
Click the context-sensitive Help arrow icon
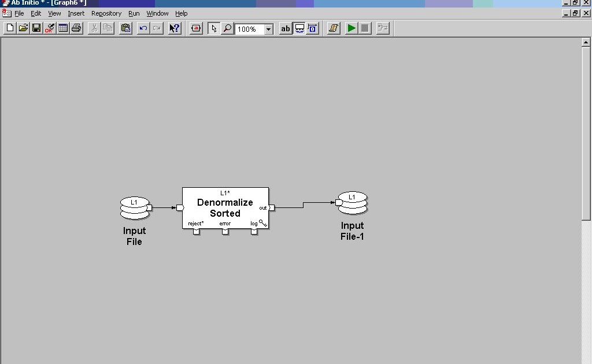174,28
